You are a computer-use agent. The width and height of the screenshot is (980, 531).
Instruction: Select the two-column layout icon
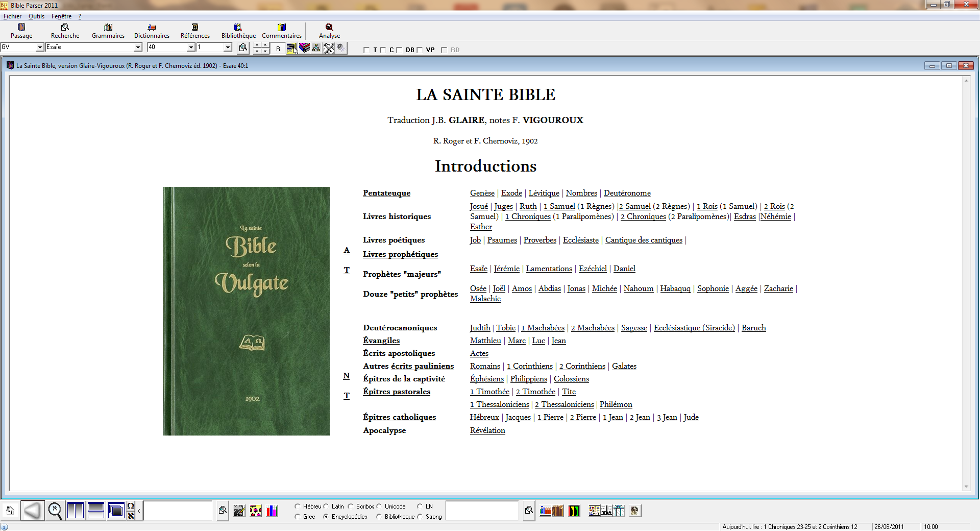tap(76, 511)
